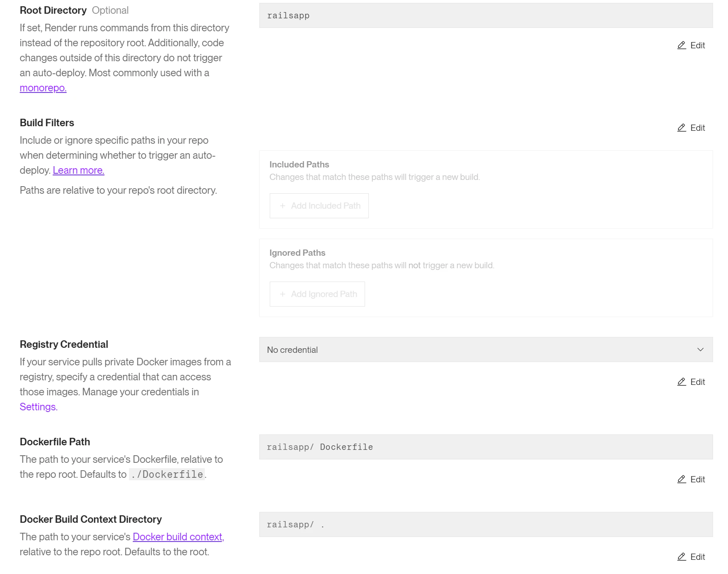Click the plus icon in Add Ignored Path
This screenshot has width=728, height=574.
(283, 294)
